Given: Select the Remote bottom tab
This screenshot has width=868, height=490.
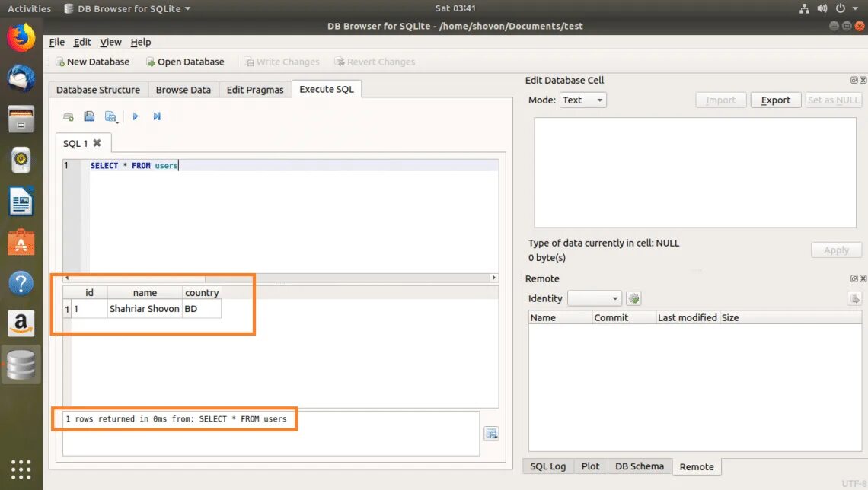Looking at the screenshot, I should [697, 466].
